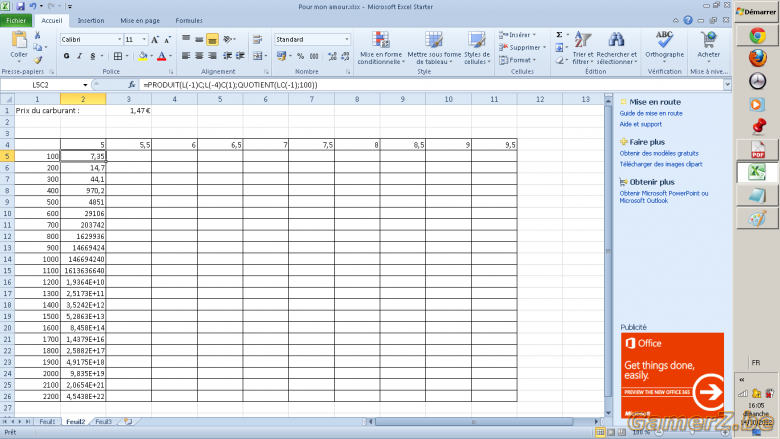Click the Office advertisement arrow

708,392
